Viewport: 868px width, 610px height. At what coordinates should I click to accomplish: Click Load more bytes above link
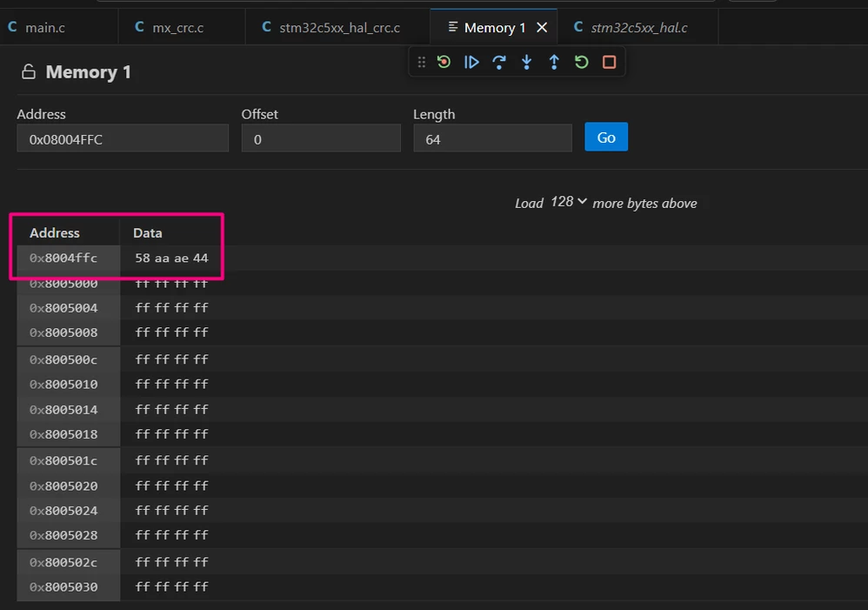click(605, 203)
